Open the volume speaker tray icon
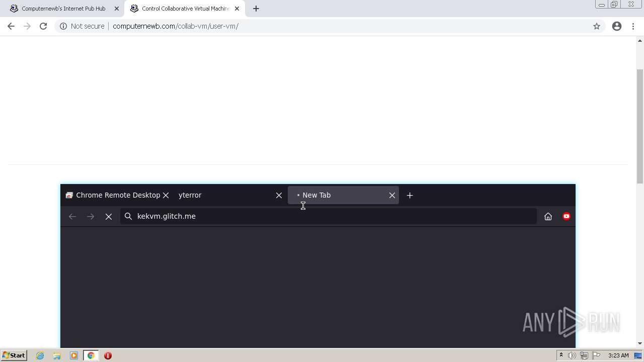Screen dimensions: 644x362 click(572, 355)
